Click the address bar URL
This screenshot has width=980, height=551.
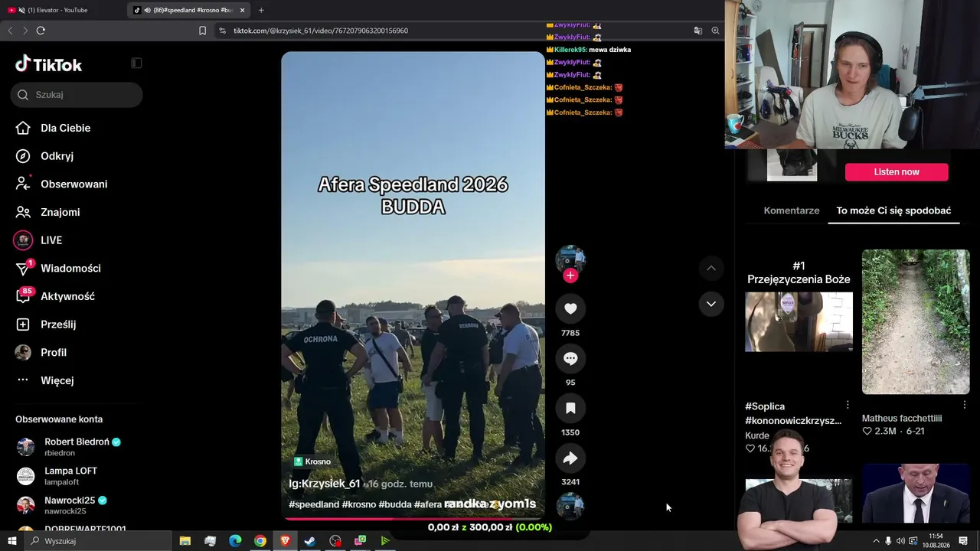click(x=320, y=31)
